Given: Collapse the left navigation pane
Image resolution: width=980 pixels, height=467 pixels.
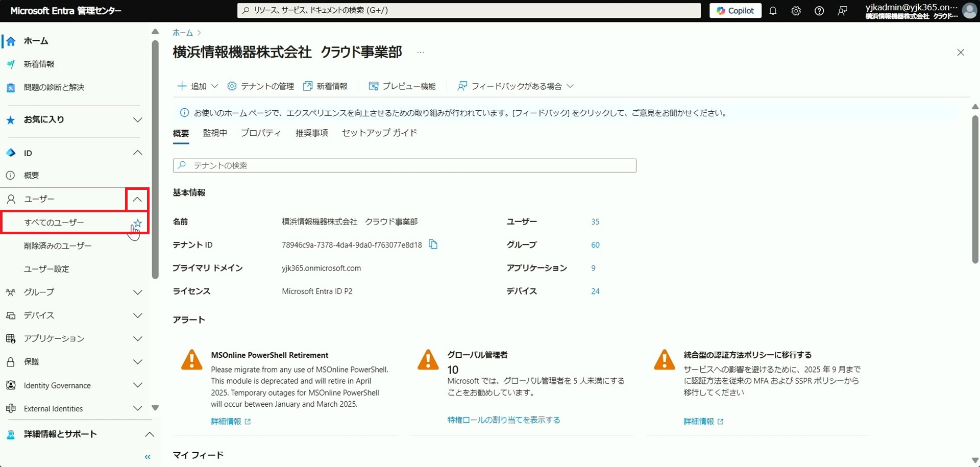Looking at the screenshot, I should [x=148, y=457].
